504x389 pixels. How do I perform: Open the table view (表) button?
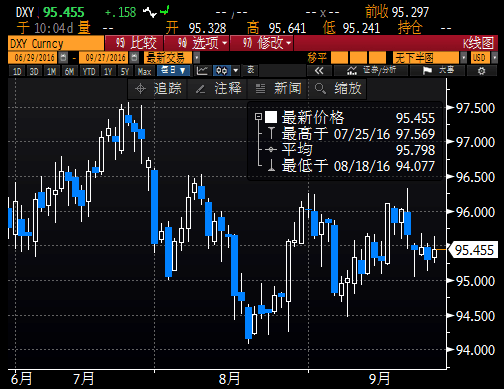(251, 70)
